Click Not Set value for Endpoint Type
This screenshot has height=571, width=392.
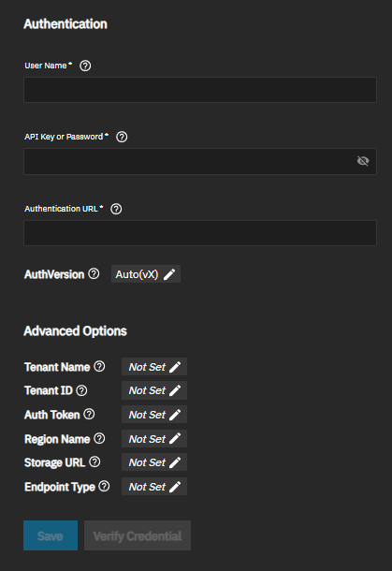(x=147, y=487)
